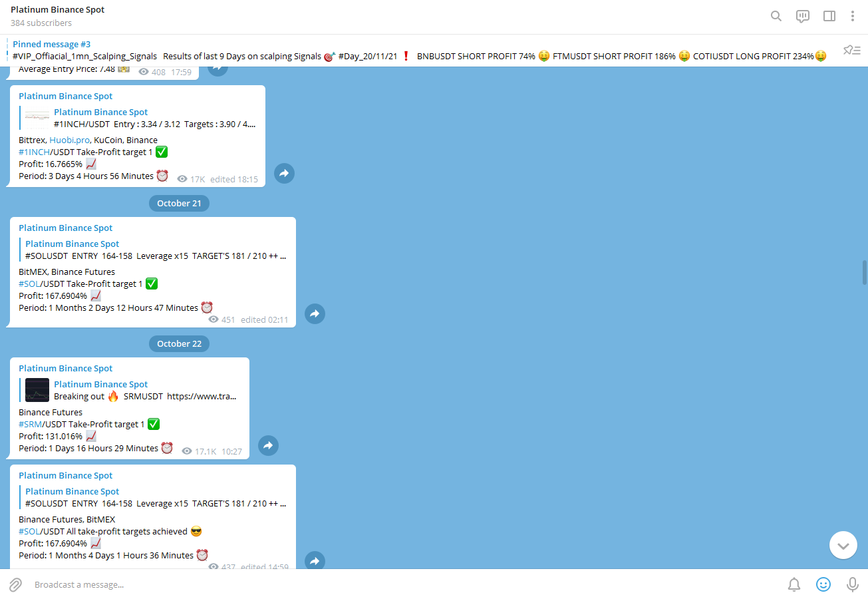Select the October 22 date separator
868x599 pixels.
click(x=179, y=343)
